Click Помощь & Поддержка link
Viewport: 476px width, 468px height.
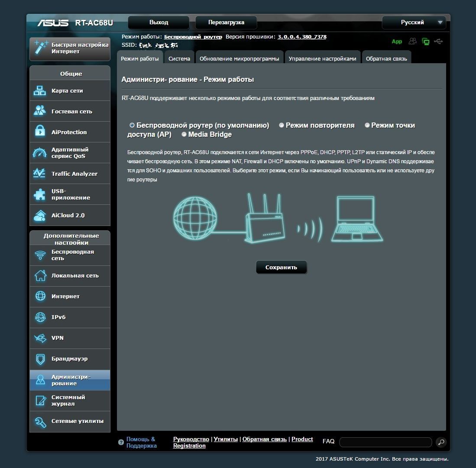(142, 442)
